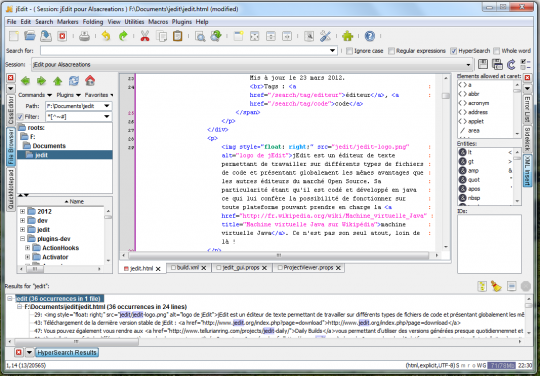The image size is (540, 376).
Task: Reload the File Browser directory listing
Action: pos(74,81)
